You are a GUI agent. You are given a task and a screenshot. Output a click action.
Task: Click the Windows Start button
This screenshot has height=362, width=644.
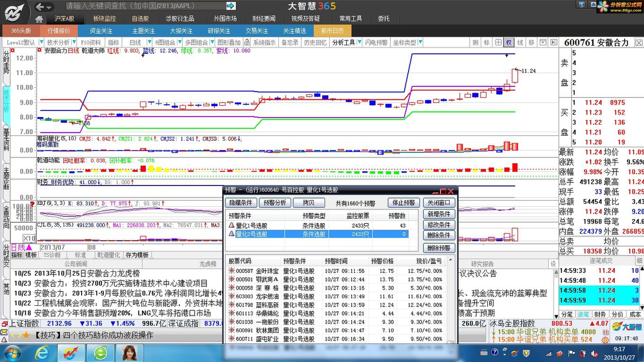click(13, 353)
